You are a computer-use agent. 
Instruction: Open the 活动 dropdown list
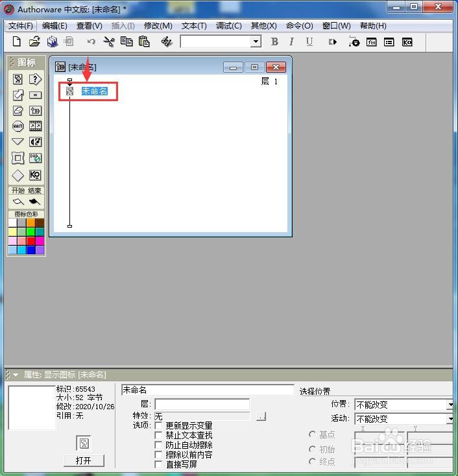pos(450,419)
